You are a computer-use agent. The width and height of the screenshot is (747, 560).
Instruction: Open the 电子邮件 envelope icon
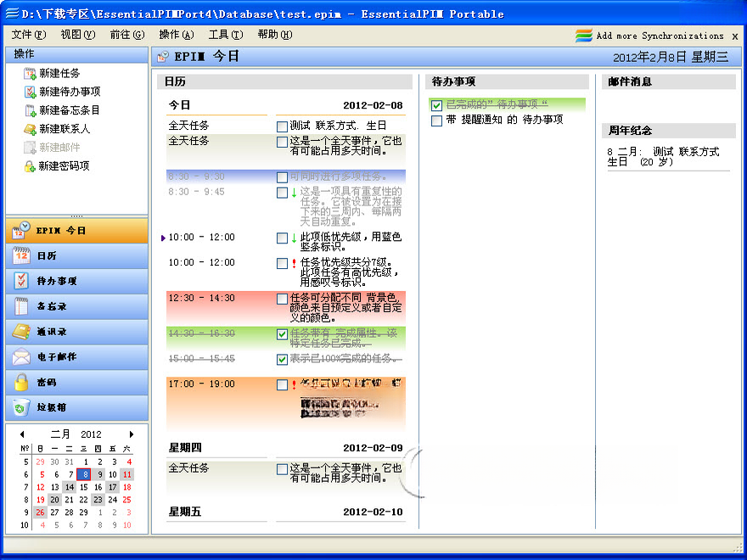(x=21, y=356)
